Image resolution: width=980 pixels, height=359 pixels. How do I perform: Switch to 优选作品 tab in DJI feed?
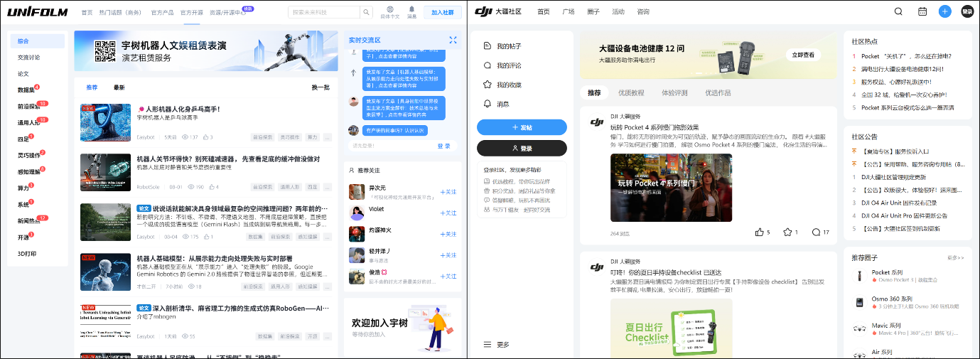point(718,93)
